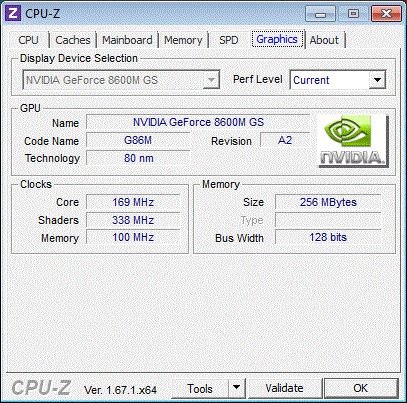
Task: Close the CPU-Z window
Action: 386,14
